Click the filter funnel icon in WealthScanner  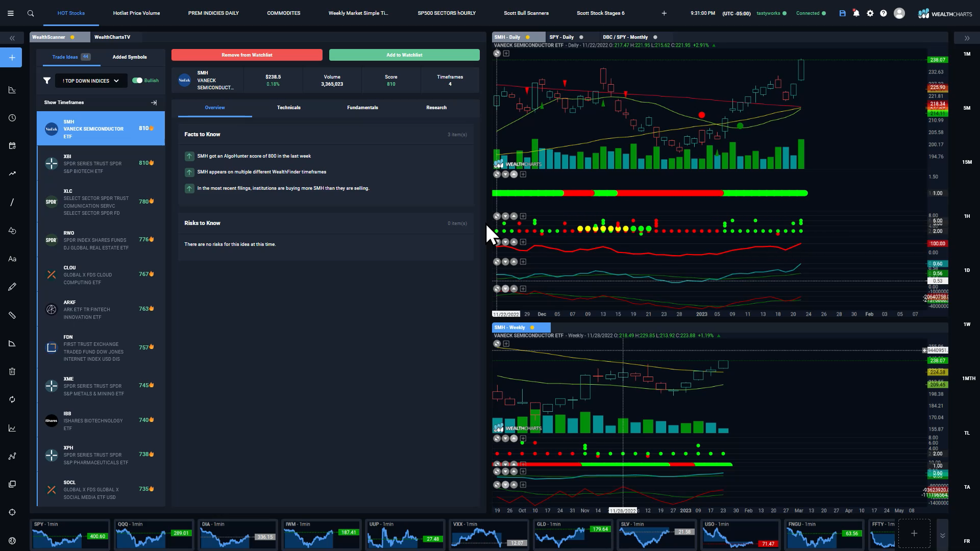pyautogui.click(x=47, y=81)
